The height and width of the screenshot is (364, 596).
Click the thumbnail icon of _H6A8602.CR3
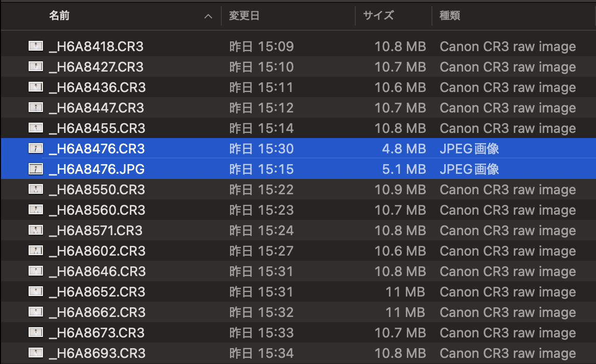pos(36,251)
